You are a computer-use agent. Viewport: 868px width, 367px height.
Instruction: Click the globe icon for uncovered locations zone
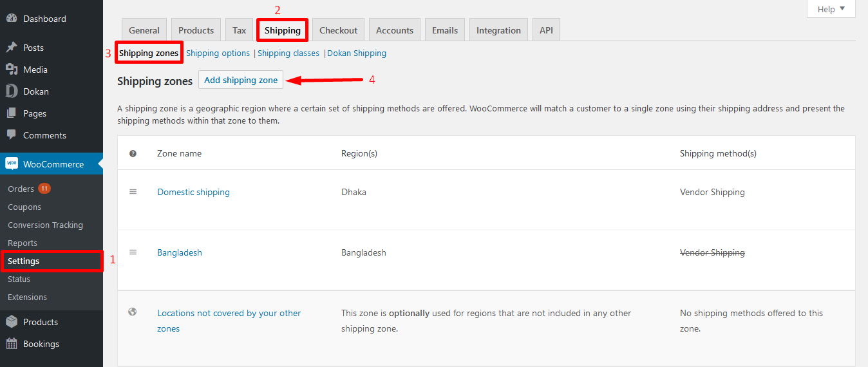point(133,312)
